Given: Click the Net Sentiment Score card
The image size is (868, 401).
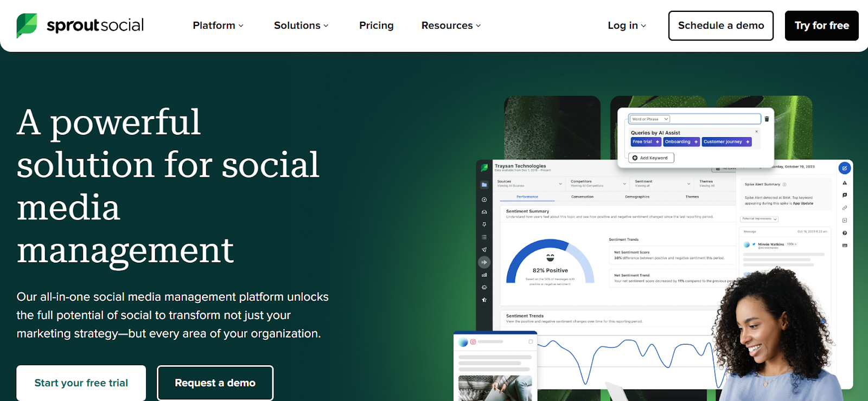Looking at the screenshot, I should 672,255.
